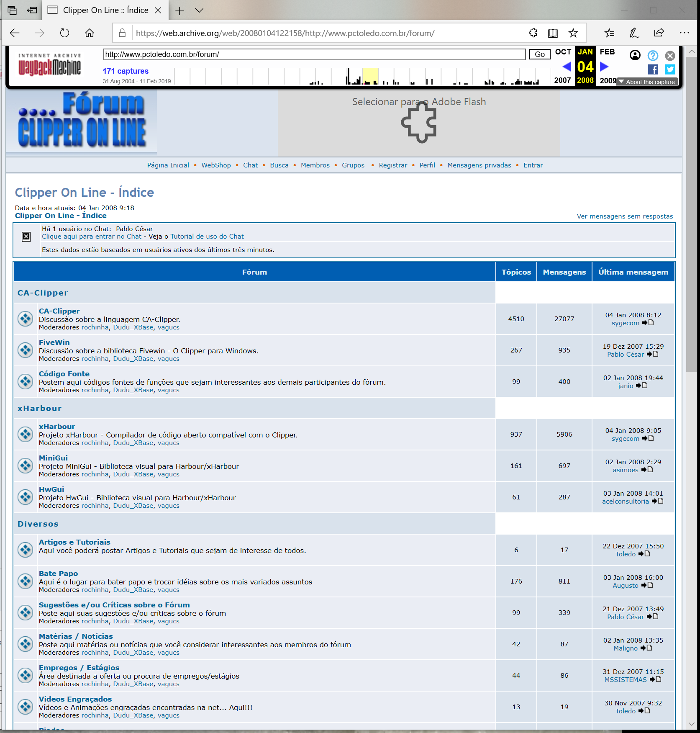Screen dimensions: 700x733
Task: Open the Artigos e Tutoriais forum
Action: (74, 542)
